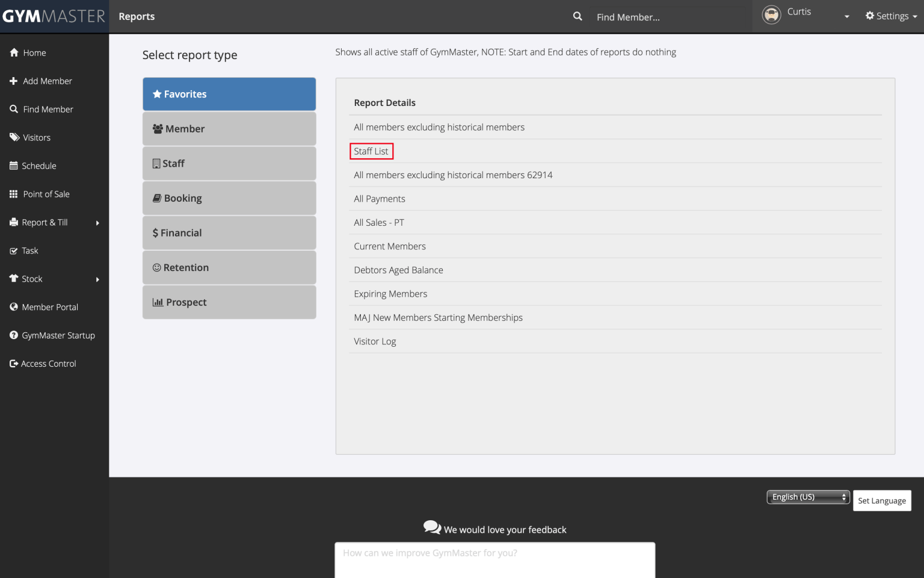Open the Debtors Aged Balance report

pyautogui.click(x=398, y=270)
